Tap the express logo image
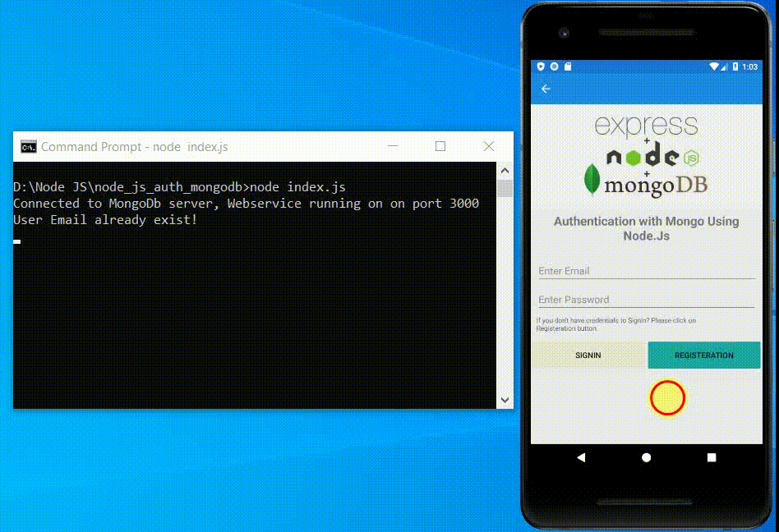 pos(647,126)
